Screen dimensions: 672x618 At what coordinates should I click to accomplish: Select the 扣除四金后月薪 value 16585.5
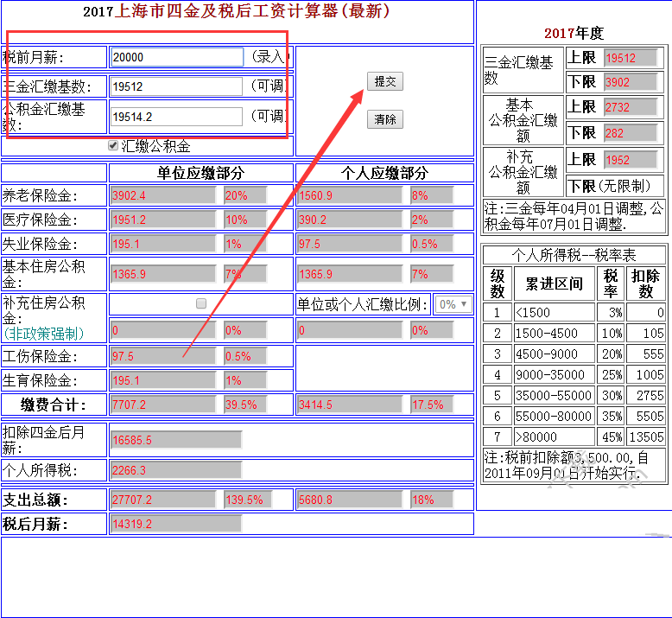[176, 440]
